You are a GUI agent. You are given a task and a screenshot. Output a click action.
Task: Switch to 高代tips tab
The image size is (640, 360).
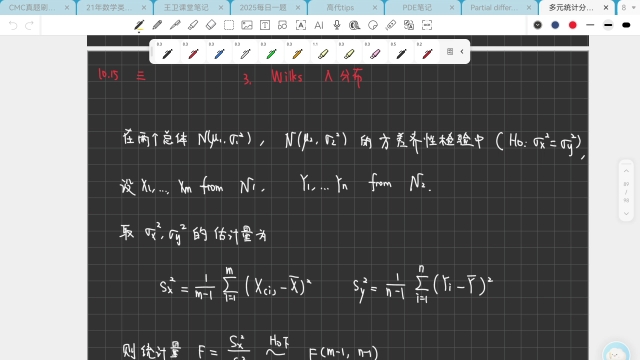point(340,7)
